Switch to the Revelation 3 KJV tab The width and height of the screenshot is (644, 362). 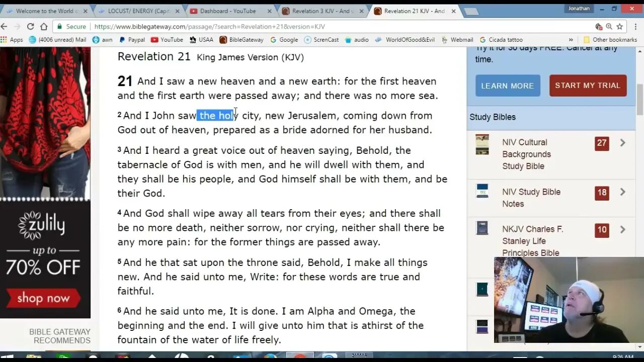point(323,11)
